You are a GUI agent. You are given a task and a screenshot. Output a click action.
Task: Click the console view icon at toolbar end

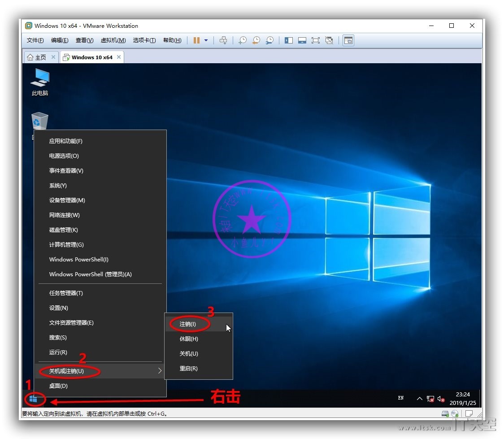(348, 40)
